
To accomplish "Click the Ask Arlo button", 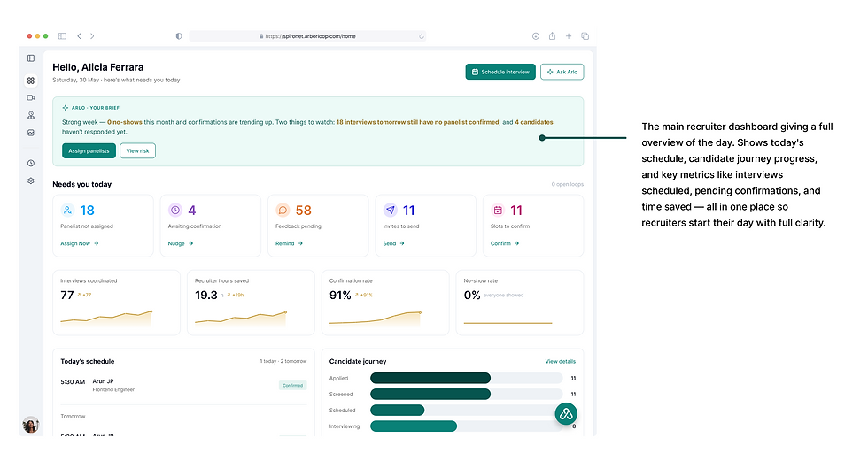I will click(x=562, y=72).
